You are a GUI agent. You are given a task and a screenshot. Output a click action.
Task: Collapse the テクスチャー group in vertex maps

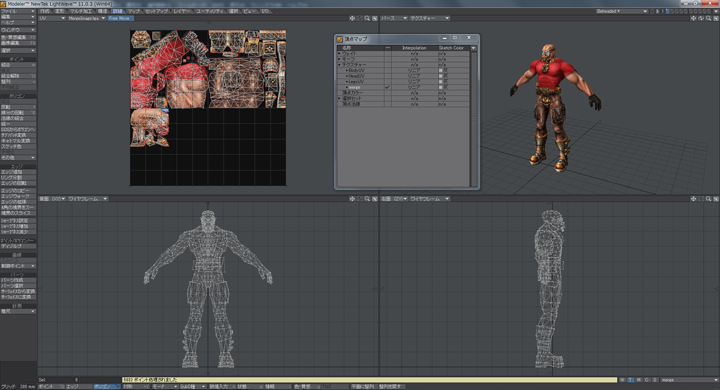(x=339, y=65)
